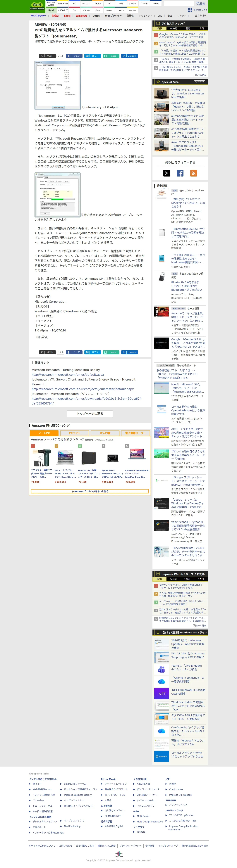Open the Think IT group site link
The width and height of the screenshot is (237, 868).
(37, 784)
